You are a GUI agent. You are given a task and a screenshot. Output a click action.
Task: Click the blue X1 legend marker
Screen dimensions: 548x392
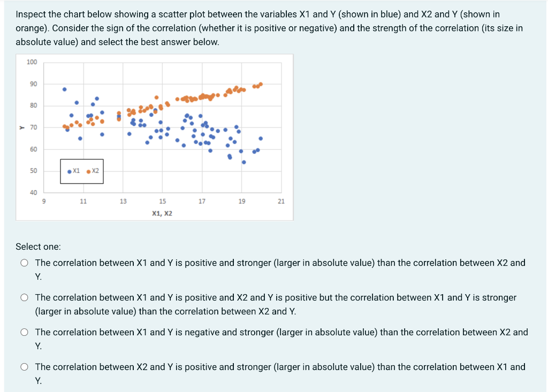(70, 171)
